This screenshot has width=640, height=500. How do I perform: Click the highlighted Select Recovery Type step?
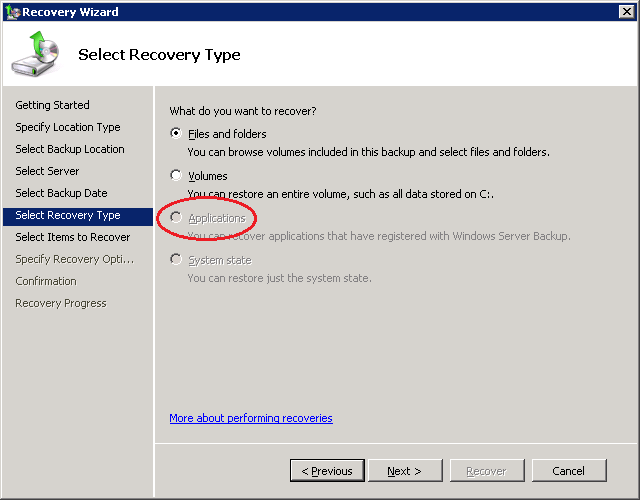(x=67, y=215)
